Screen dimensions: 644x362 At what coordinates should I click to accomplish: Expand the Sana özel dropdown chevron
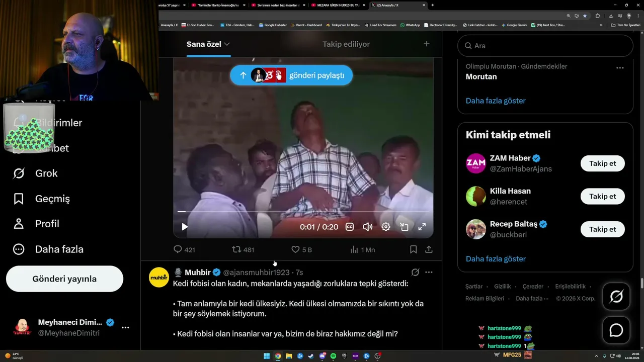coord(227,44)
